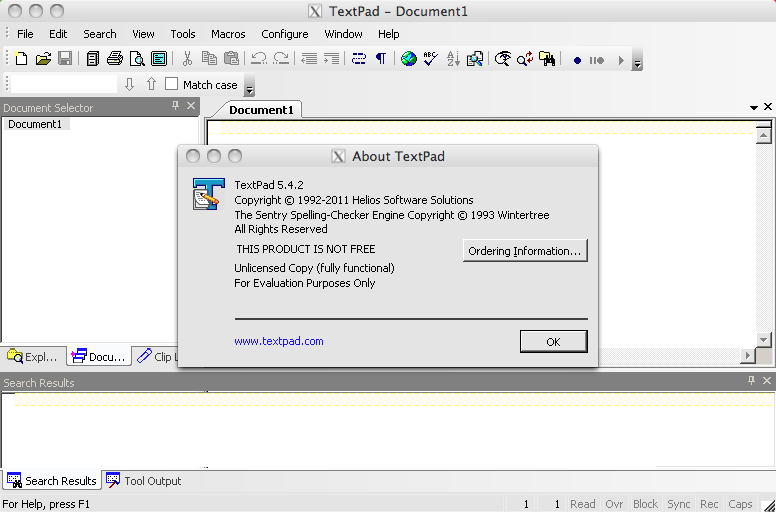
Task: Open document list dropdown arrow
Action: coord(754,107)
